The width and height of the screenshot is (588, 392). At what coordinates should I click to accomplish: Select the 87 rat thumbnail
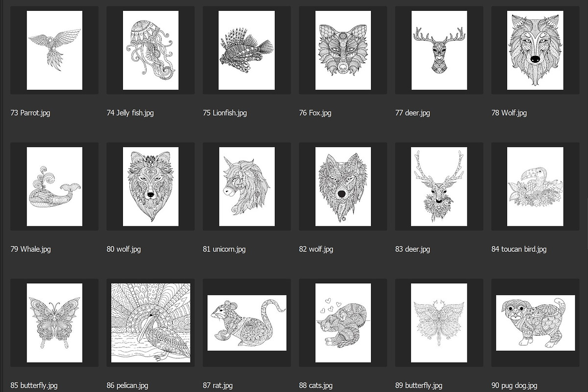[x=247, y=323]
